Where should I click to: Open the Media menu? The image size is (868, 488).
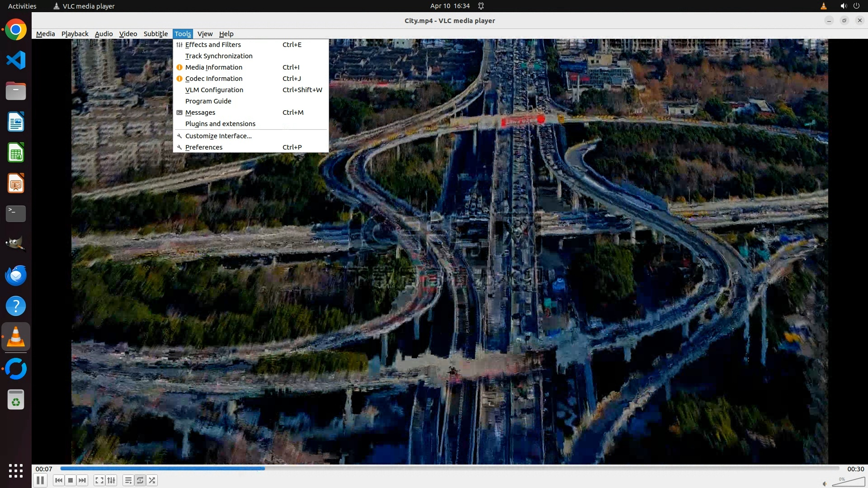[x=45, y=34]
